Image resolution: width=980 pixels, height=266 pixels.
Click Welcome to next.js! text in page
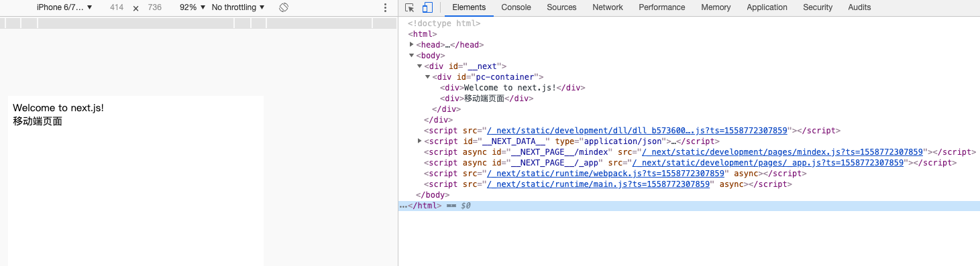pyautogui.click(x=58, y=108)
